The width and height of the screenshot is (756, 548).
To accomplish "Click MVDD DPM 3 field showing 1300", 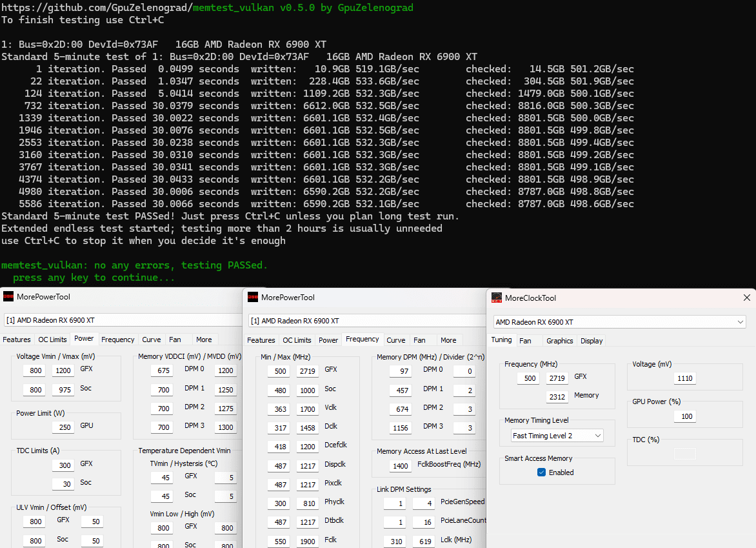I will click(225, 427).
